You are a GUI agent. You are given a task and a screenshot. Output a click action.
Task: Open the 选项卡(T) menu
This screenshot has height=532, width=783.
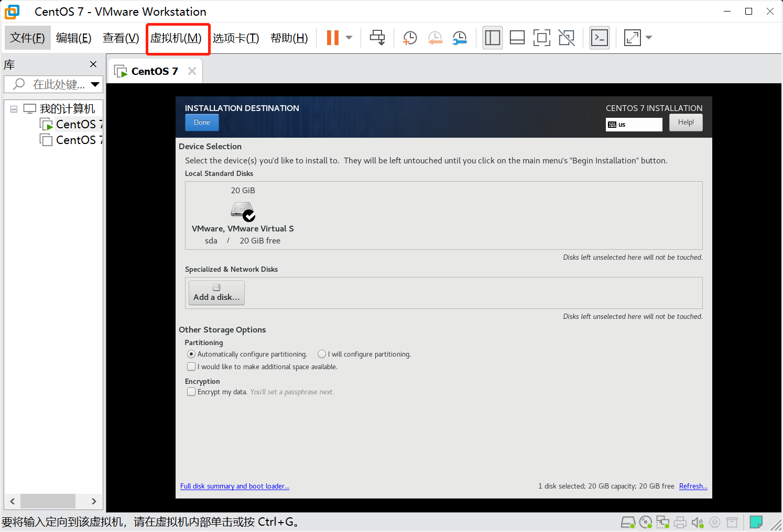tap(236, 38)
